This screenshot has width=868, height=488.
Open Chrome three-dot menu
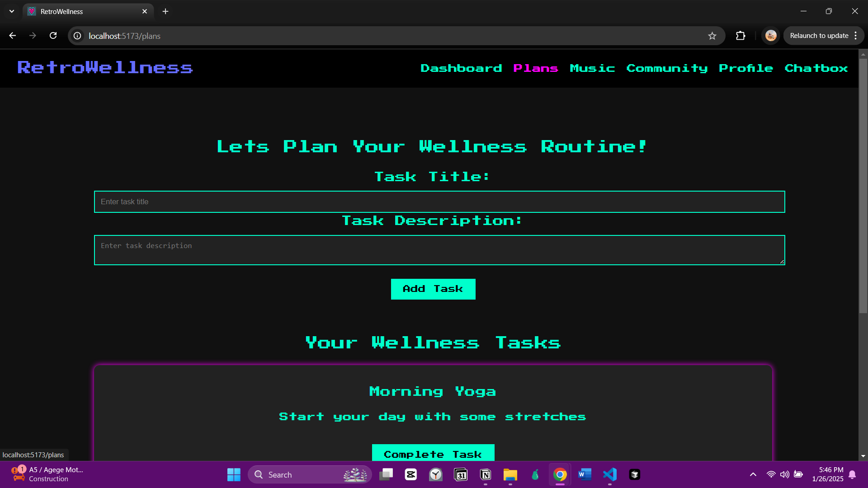856,36
